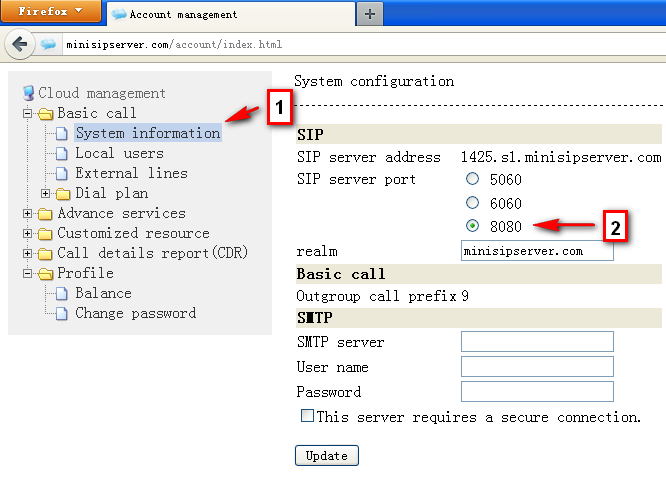Click the Call details report folder icon
The width and height of the screenshot is (666, 477).
click(45, 254)
